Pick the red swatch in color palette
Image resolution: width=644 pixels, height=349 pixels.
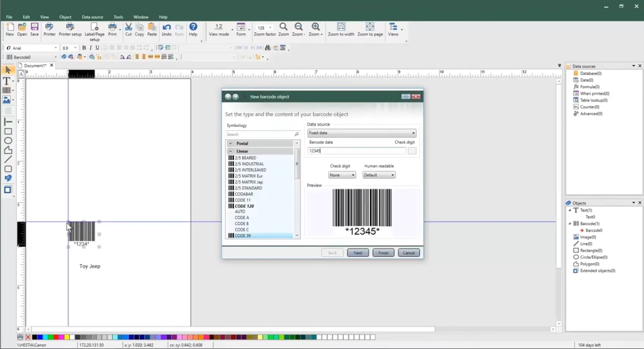click(56, 337)
